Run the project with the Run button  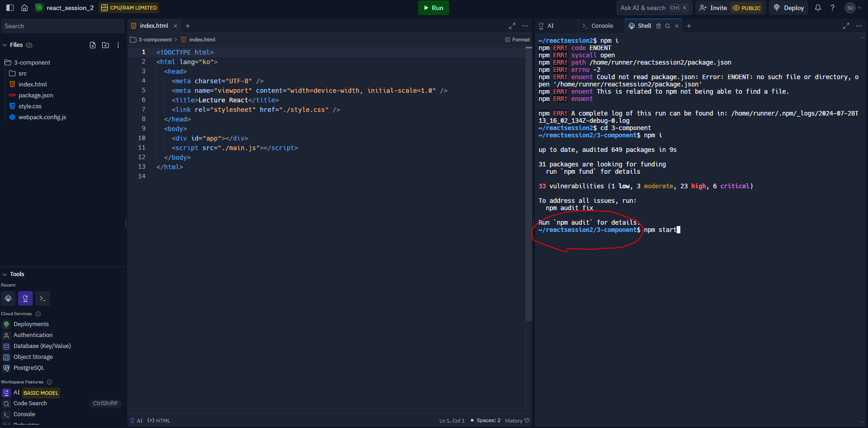tap(434, 8)
